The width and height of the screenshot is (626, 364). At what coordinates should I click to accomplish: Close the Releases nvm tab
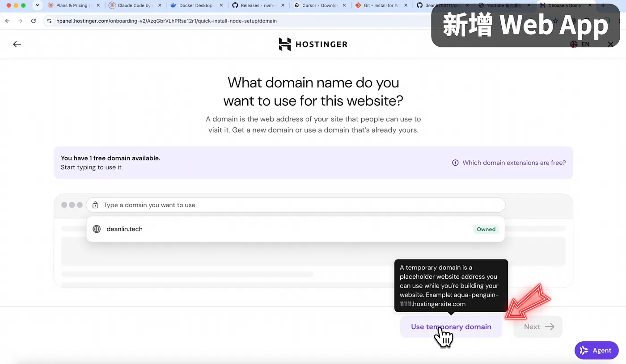283,5
